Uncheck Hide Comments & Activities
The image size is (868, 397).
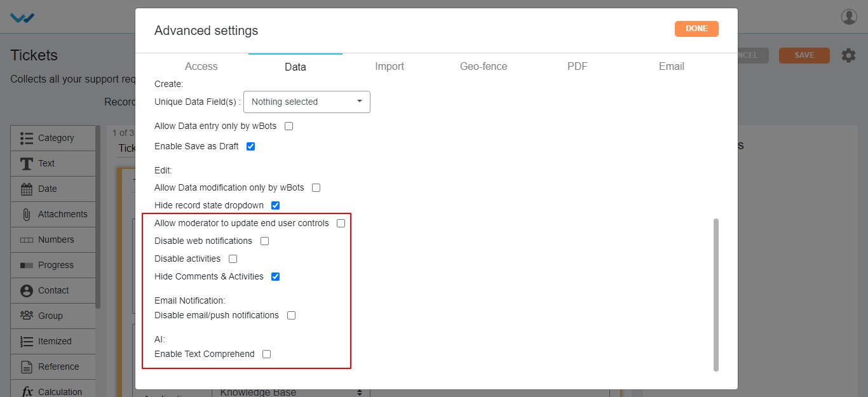click(x=275, y=276)
